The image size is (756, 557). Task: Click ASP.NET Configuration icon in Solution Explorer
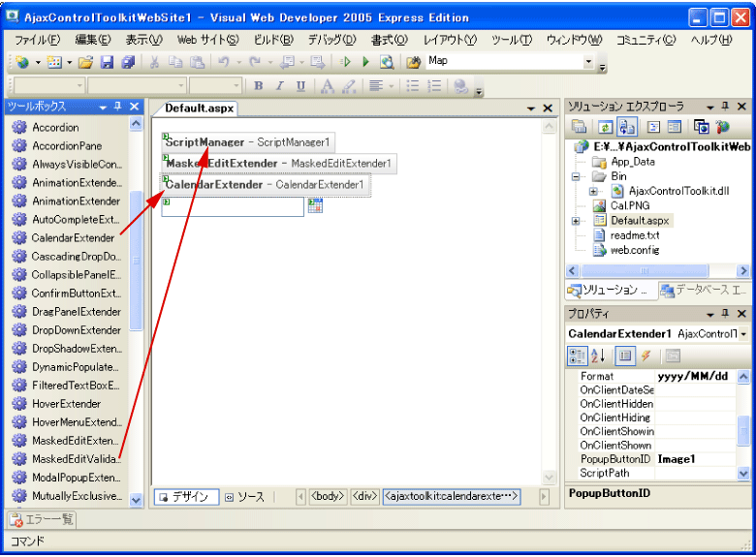[x=722, y=127]
